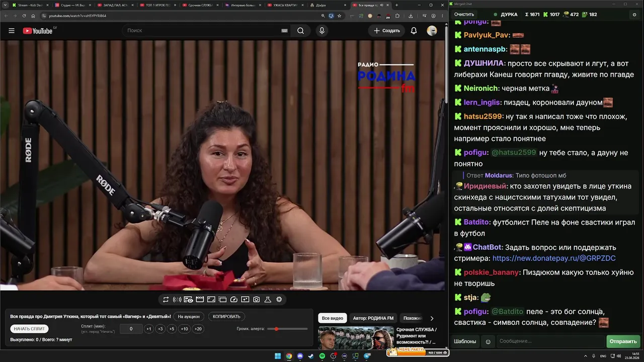This screenshot has height=362, width=644.
Task: Open the on-screen keyboard icon in search box
Action: [284, 31]
